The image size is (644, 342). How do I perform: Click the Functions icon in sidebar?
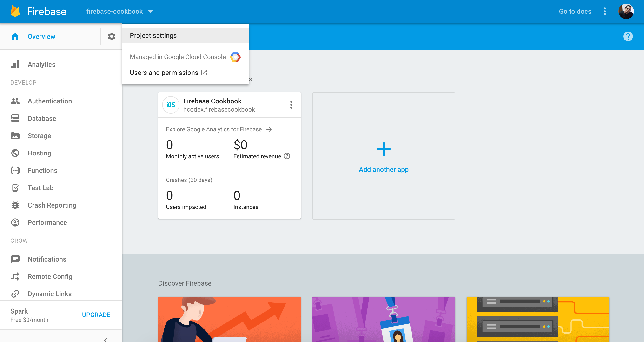coord(15,170)
